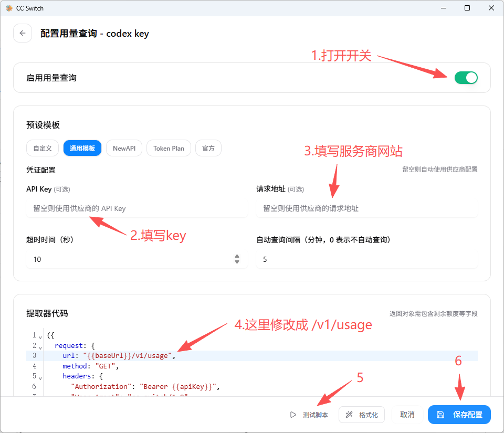Click 取消 to cancel
The image size is (504, 433).
pyautogui.click(x=407, y=415)
